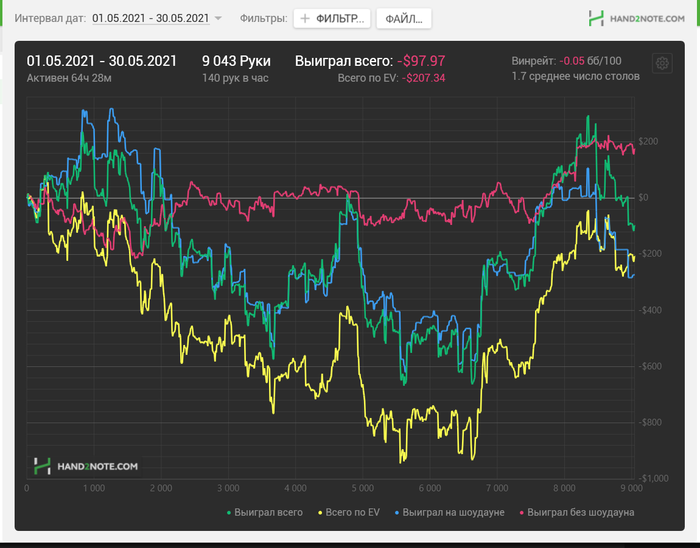Click the $0 y-axis label

pyautogui.click(x=643, y=198)
